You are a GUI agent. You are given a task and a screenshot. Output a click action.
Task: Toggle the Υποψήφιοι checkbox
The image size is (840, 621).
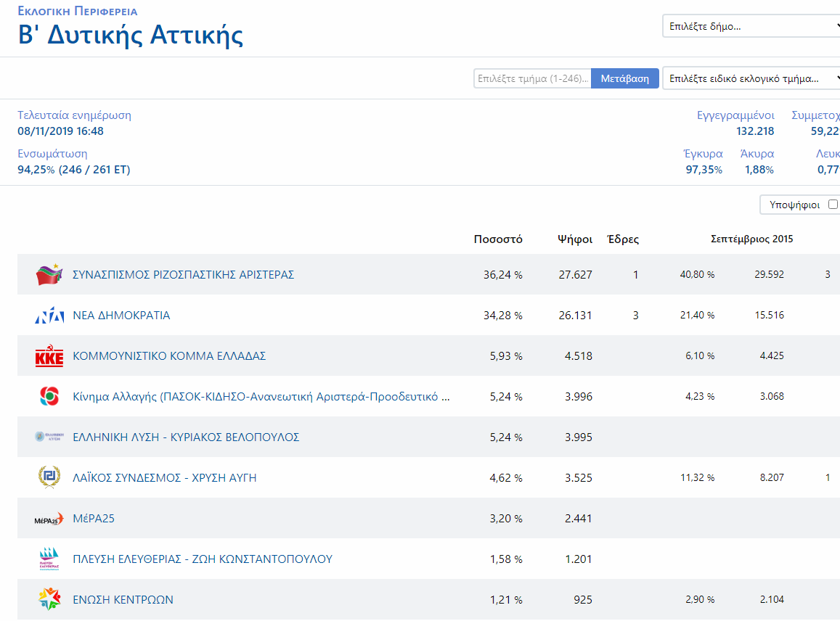[833, 205]
